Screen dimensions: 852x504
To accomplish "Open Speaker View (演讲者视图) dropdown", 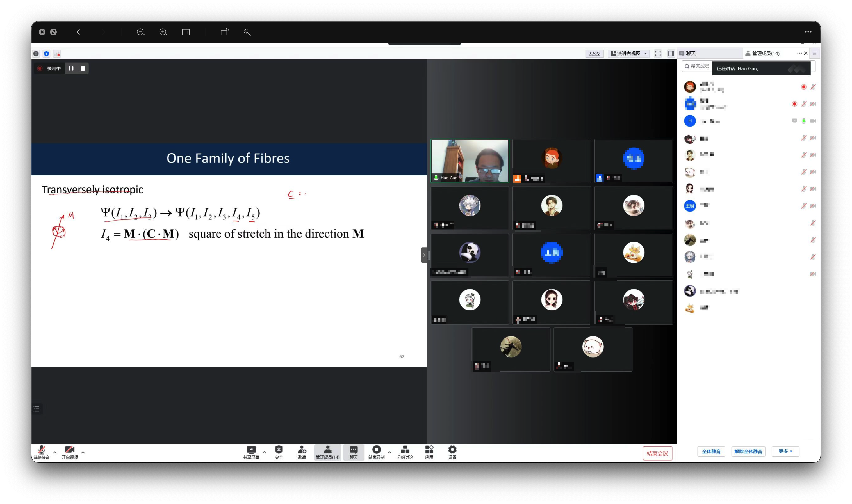I will pyautogui.click(x=629, y=53).
